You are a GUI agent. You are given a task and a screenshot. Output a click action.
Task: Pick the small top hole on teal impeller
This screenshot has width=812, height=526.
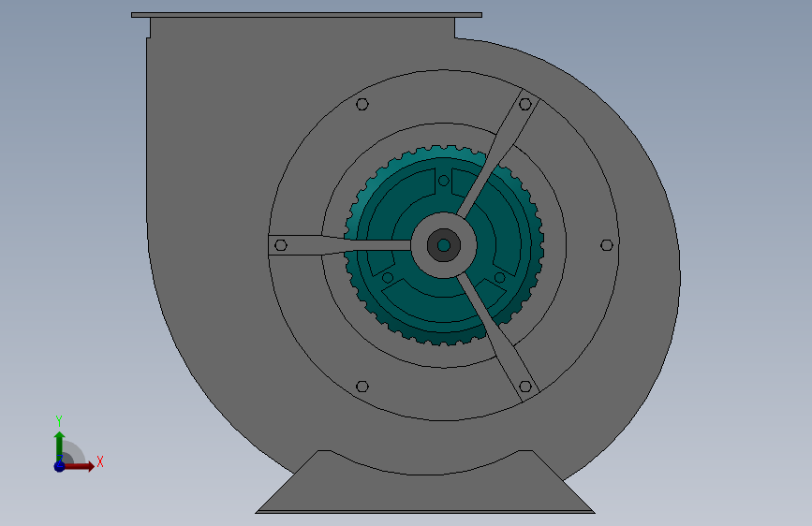(444, 181)
